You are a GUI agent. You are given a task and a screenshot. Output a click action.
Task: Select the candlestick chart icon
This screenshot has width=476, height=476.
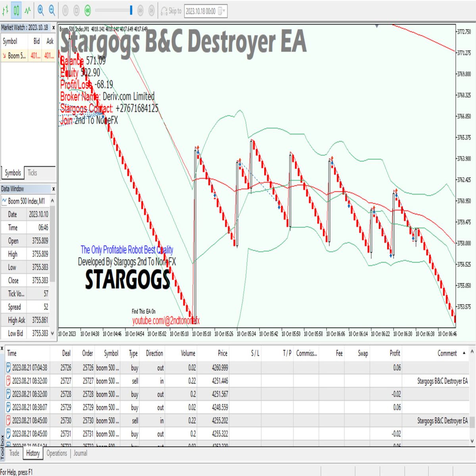coord(16,11)
